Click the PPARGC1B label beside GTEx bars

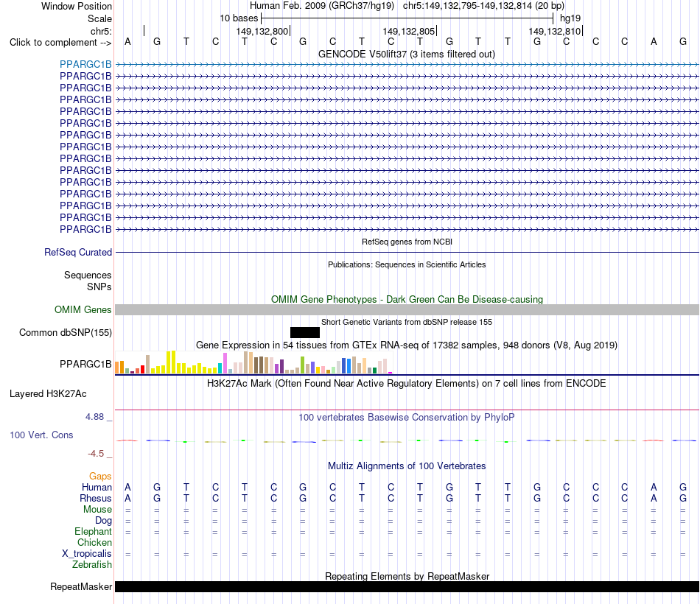(85, 365)
